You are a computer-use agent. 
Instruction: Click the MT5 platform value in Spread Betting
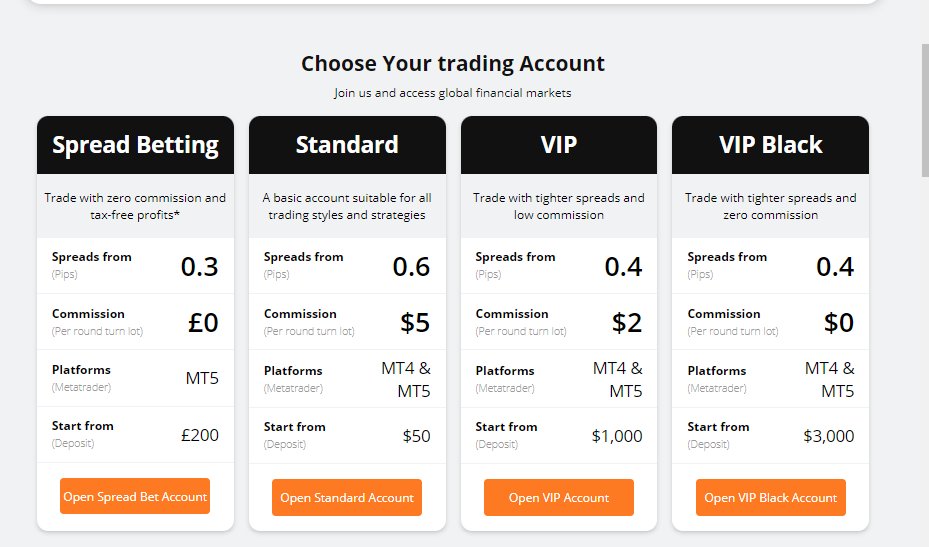pyautogui.click(x=202, y=379)
